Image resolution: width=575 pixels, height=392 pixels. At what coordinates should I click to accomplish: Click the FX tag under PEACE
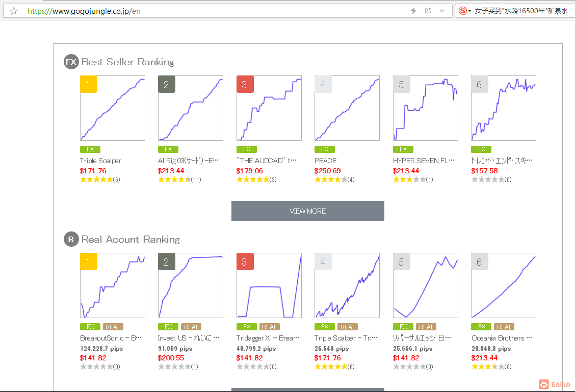pos(325,149)
